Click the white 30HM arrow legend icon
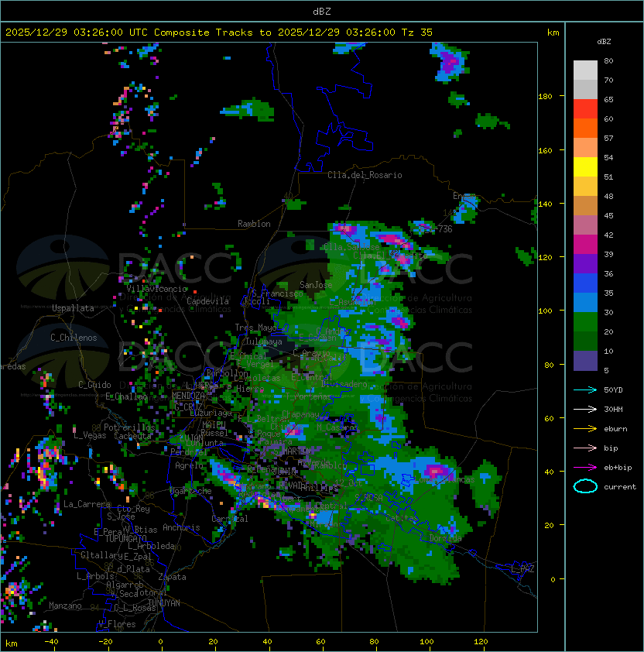This screenshot has width=644, height=652. coord(585,409)
